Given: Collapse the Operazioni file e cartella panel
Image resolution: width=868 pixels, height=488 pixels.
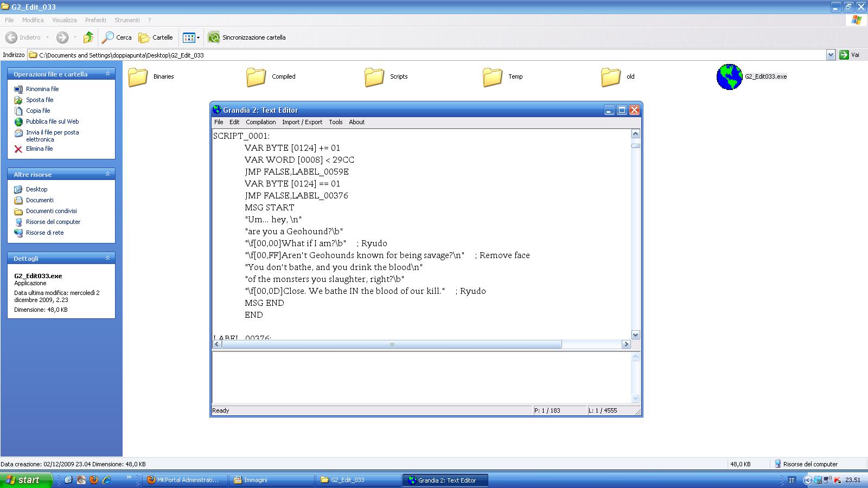Looking at the screenshot, I should point(107,74).
